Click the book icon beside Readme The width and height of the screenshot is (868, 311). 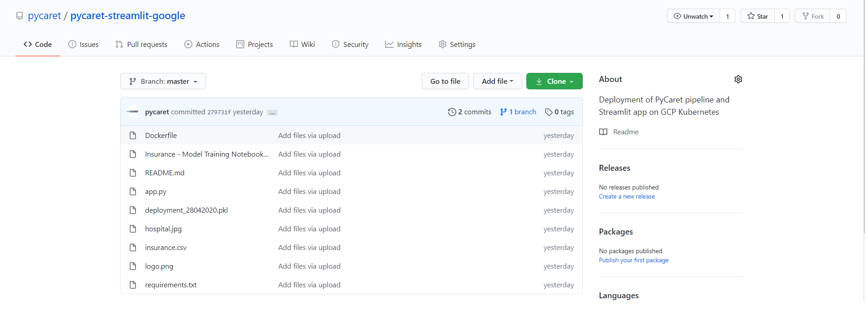pos(603,132)
